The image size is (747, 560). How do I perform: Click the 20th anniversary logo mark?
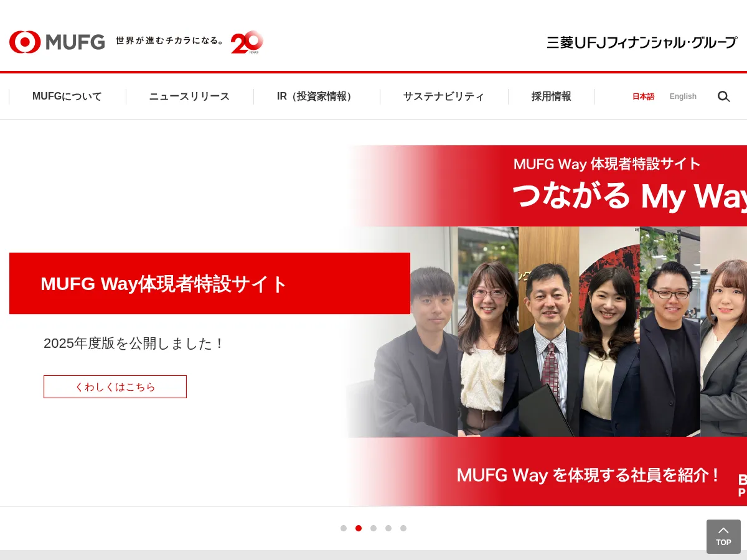click(248, 42)
